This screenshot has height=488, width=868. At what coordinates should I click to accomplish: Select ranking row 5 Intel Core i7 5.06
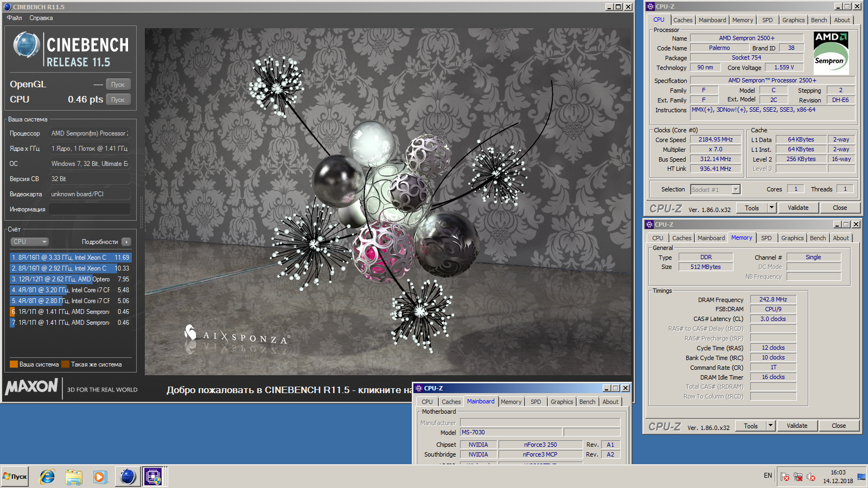pyautogui.click(x=71, y=301)
